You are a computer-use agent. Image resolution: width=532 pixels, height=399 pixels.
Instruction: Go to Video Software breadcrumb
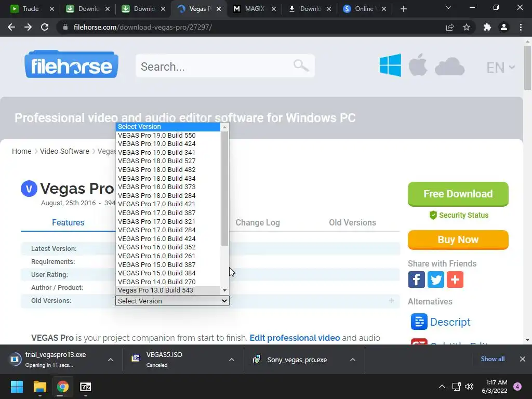pos(64,151)
